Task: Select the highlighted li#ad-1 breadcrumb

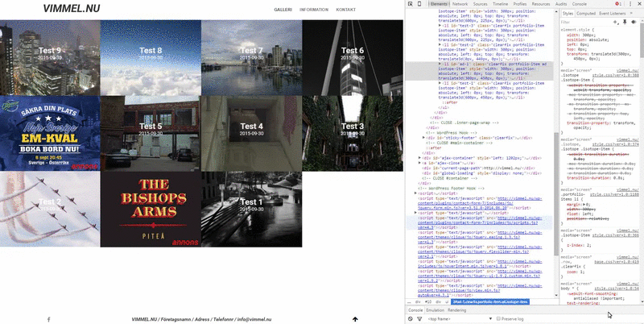Action: [490, 301]
